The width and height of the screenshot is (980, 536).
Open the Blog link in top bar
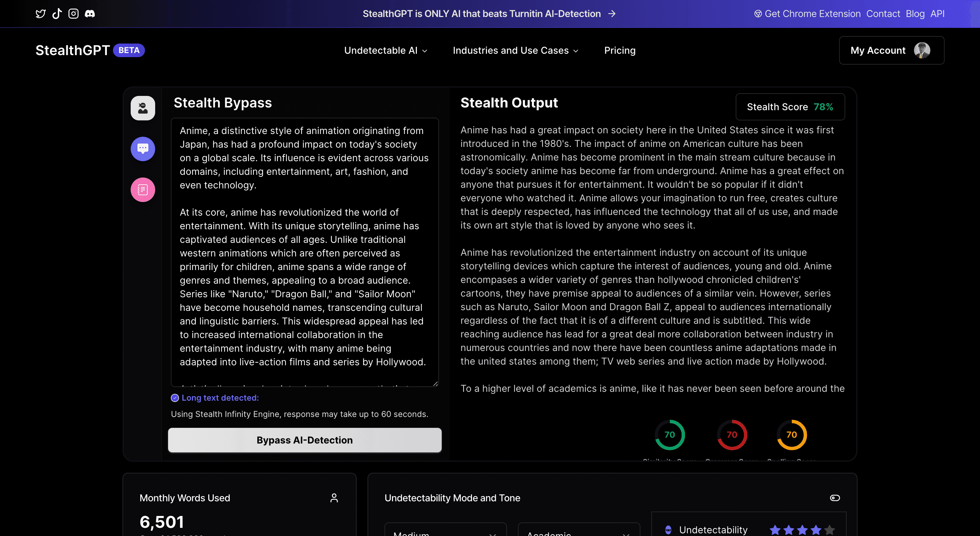tap(915, 14)
